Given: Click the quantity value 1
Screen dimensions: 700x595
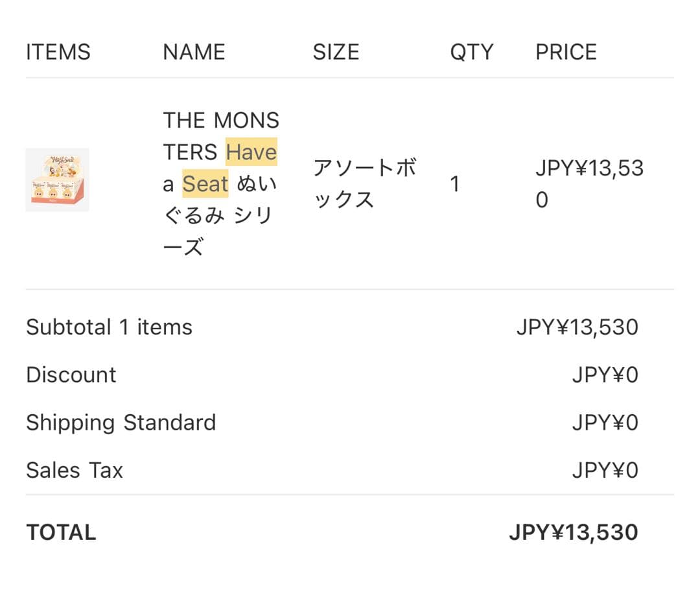Looking at the screenshot, I should [x=455, y=184].
